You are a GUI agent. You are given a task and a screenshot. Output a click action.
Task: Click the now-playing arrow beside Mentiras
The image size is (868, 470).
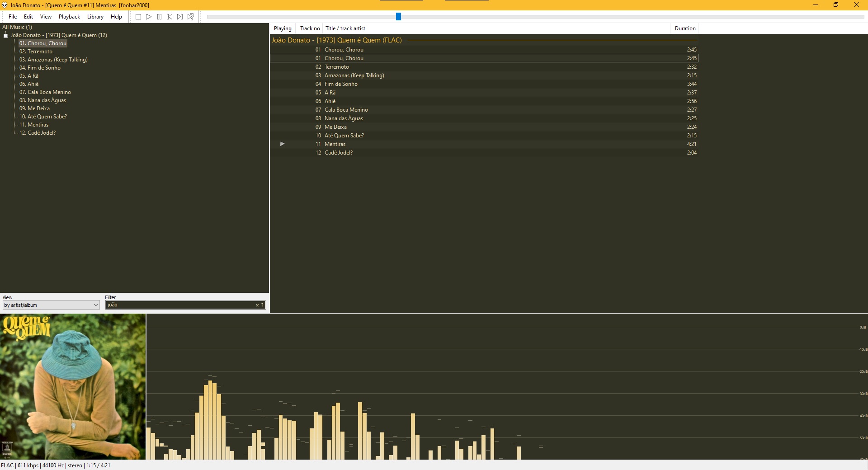(282, 144)
